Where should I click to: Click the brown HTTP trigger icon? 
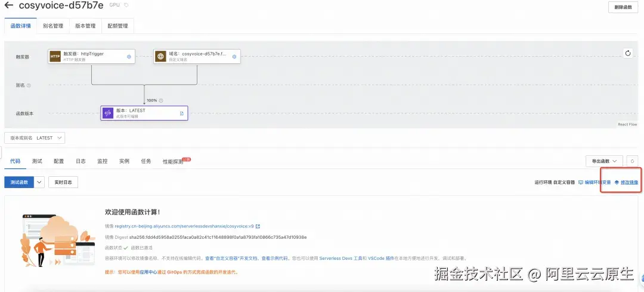[x=55, y=56]
